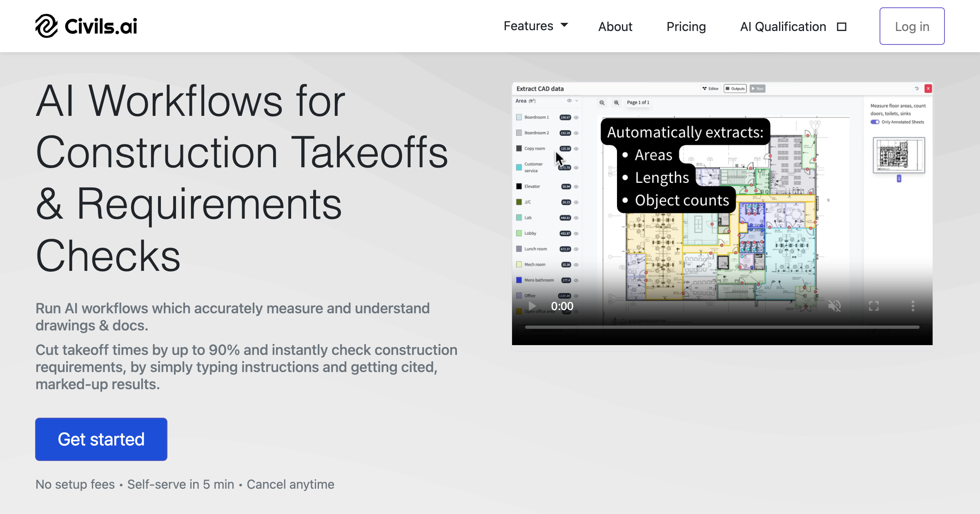Click the zoom out magnifier icon
Image resolution: width=980 pixels, height=514 pixels.
pos(602,102)
